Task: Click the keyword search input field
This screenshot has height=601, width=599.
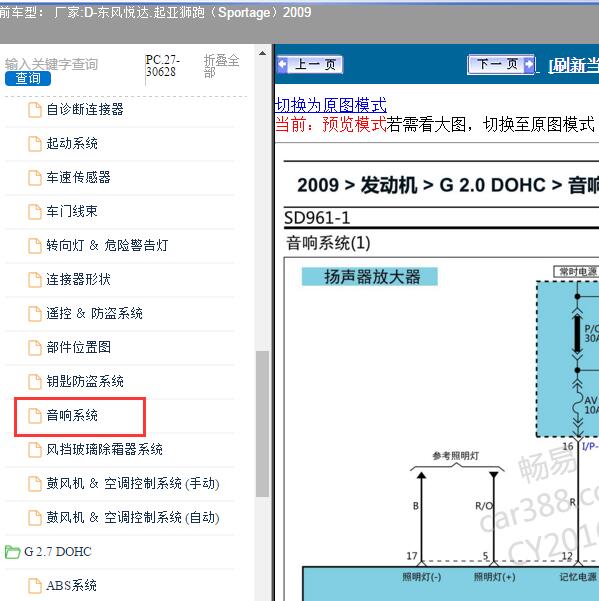Action: [52, 64]
